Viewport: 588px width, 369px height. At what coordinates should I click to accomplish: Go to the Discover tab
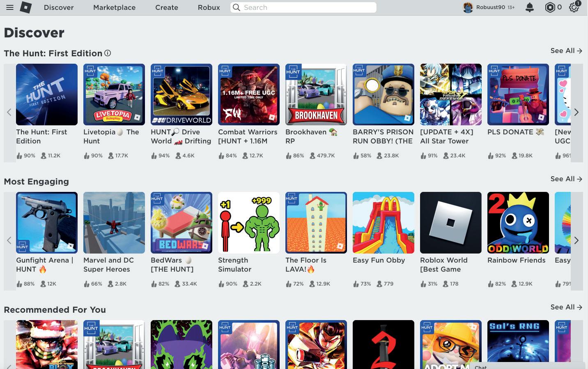pos(59,7)
